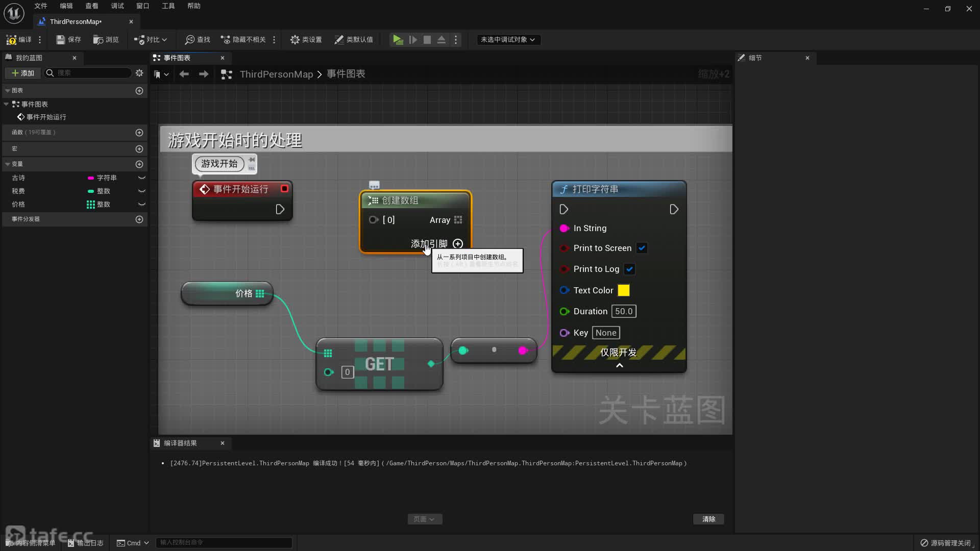Image resolution: width=980 pixels, height=551 pixels.
Task: Open debug object dropdown 未选中调试对象
Action: tap(508, 40)
